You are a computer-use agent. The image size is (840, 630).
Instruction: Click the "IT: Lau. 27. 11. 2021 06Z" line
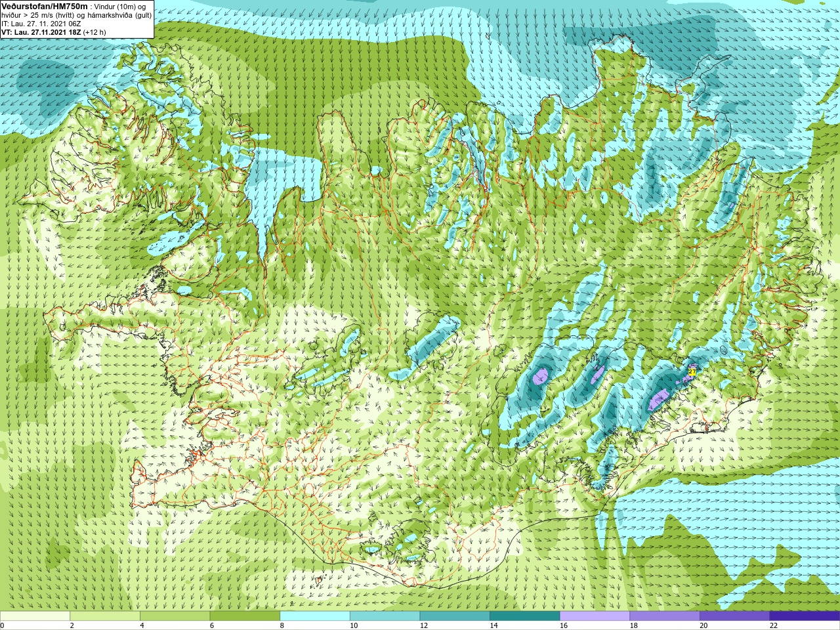(x=41, y=24)
